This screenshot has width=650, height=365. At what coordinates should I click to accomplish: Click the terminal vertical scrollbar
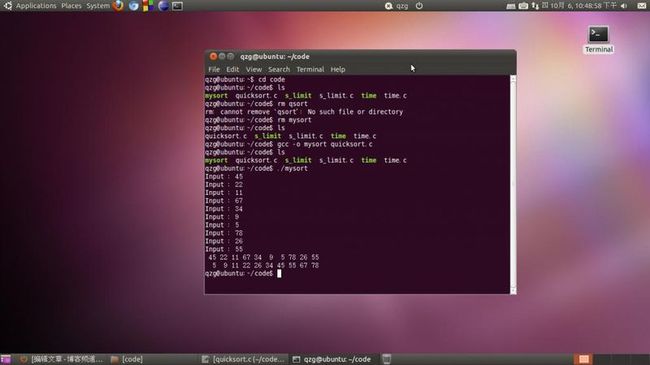[x=513, y=185]
